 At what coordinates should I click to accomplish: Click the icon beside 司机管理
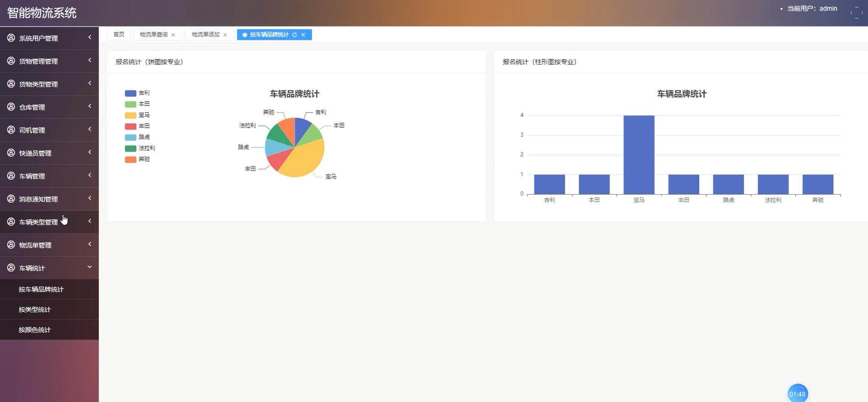point(11,130)
